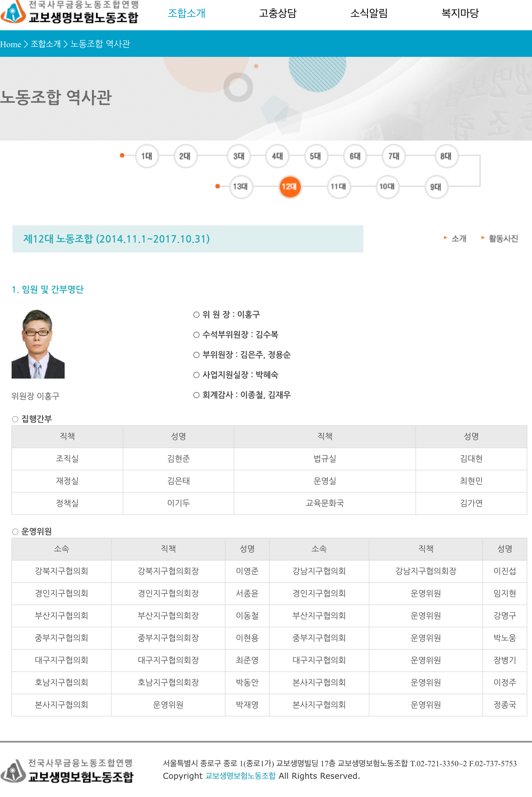
Task: Select the 8대 timeline circle
Action: tap(446, 156)
